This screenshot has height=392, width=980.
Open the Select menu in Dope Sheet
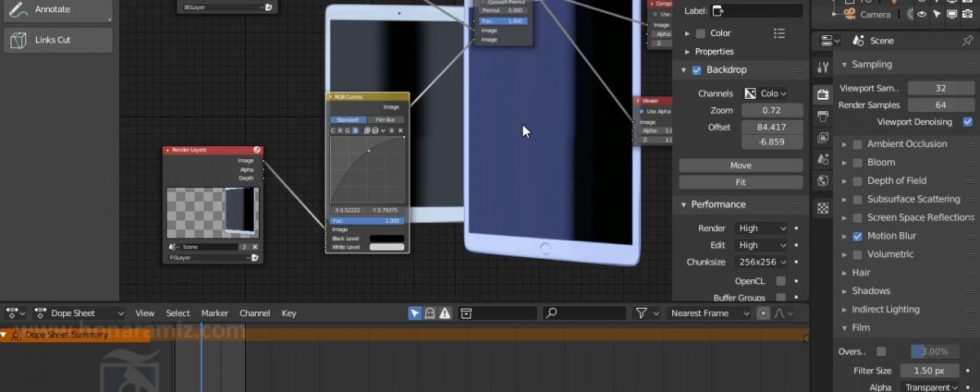(x=178, y=313)
